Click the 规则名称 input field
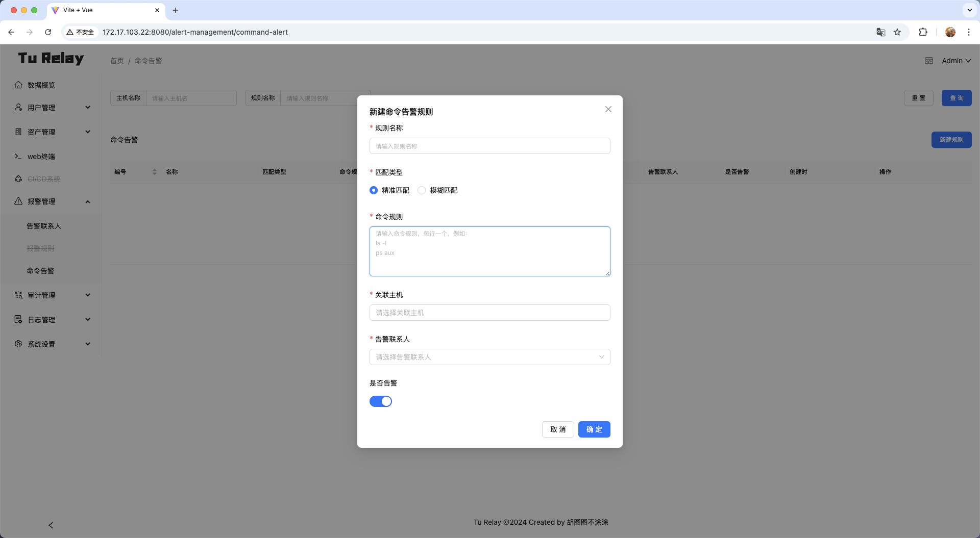This screenshot has width=980, height=538. point(489,146)
